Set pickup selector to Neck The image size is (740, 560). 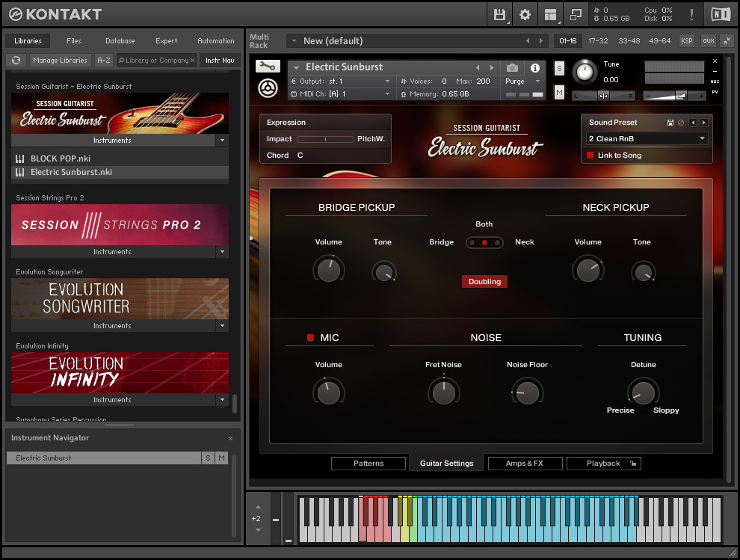497,243
